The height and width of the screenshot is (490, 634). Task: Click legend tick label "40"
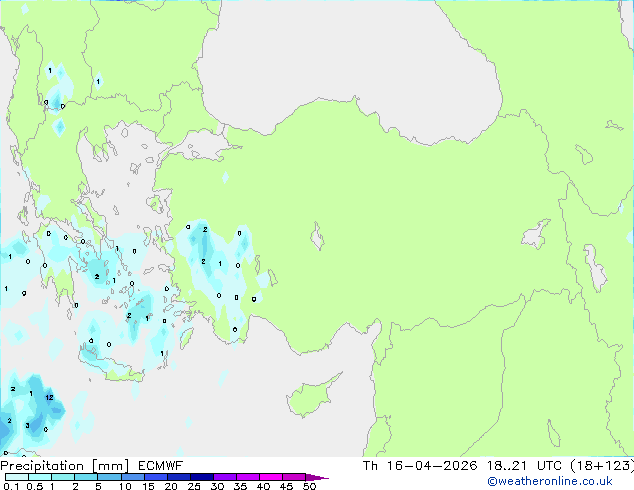263,486
